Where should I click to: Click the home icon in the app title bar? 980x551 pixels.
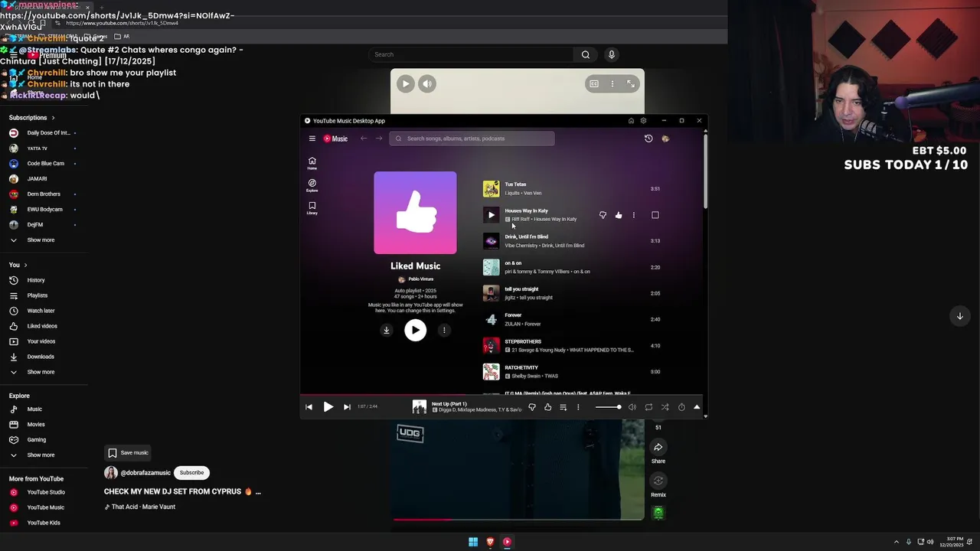[631, 121]
